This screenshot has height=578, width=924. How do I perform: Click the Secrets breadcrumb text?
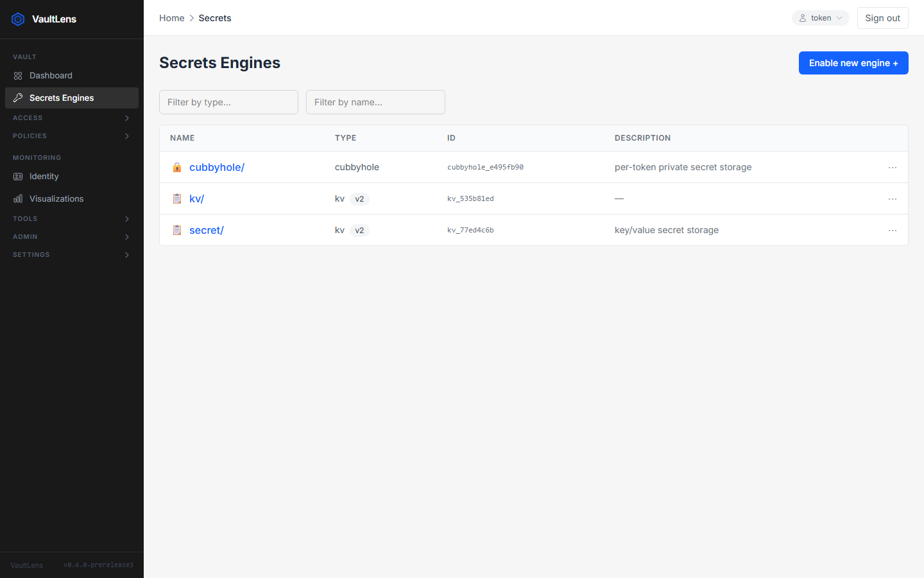(215, 18)
